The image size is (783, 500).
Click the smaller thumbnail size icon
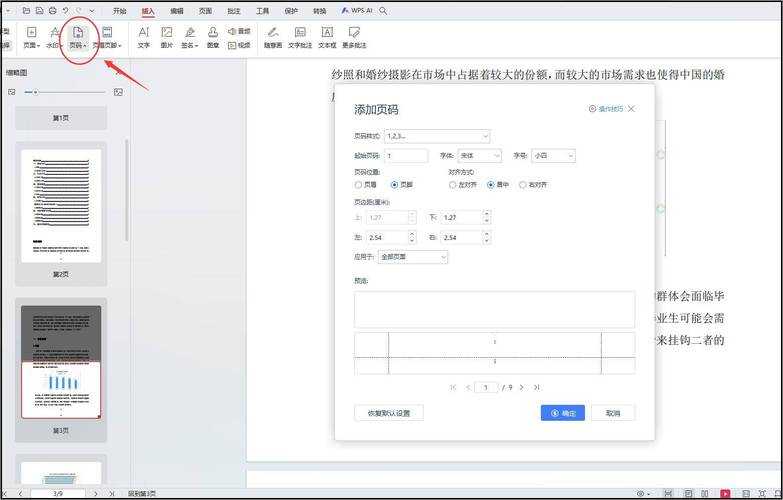coord(12,92)
